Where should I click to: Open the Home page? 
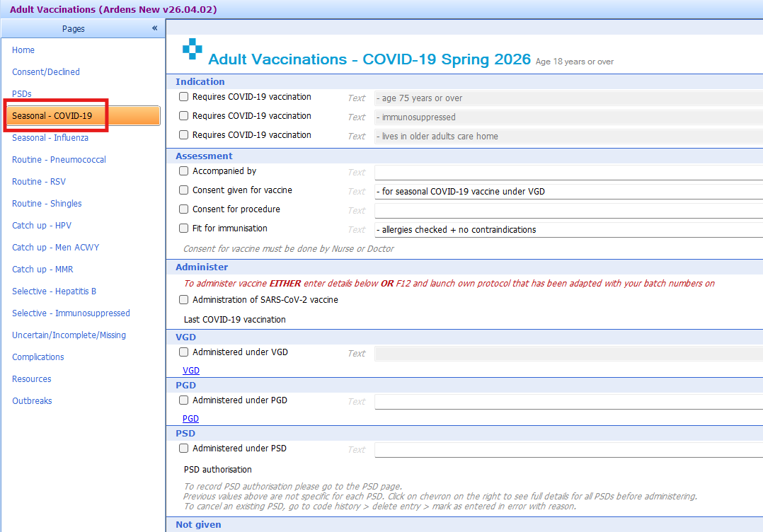point(23,50)
